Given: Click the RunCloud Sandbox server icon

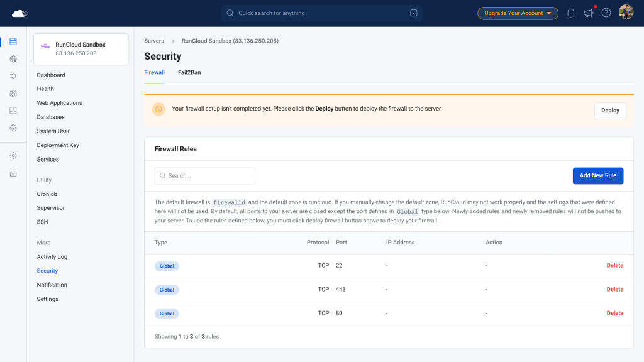Looking at the screenshot, I should 45,45.
